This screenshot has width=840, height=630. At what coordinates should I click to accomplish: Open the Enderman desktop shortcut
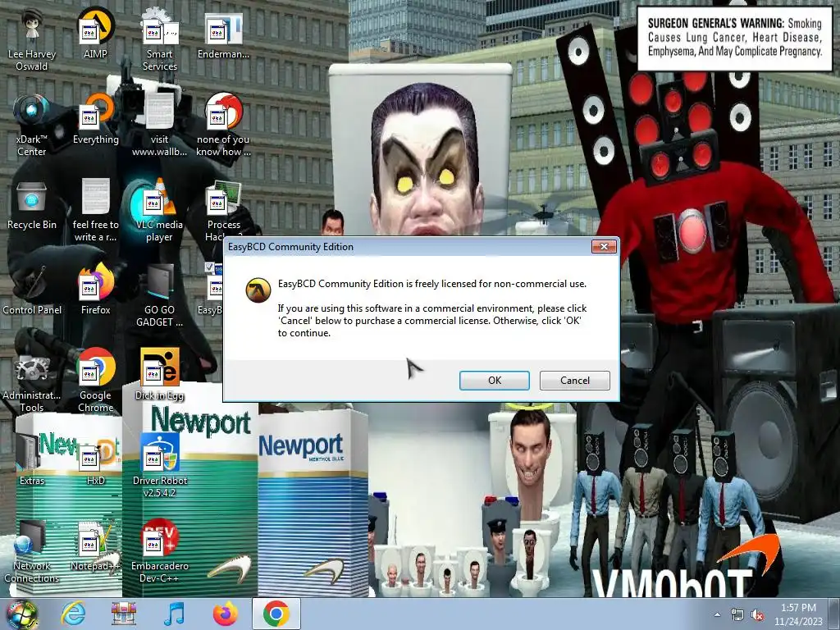[223, 34]
